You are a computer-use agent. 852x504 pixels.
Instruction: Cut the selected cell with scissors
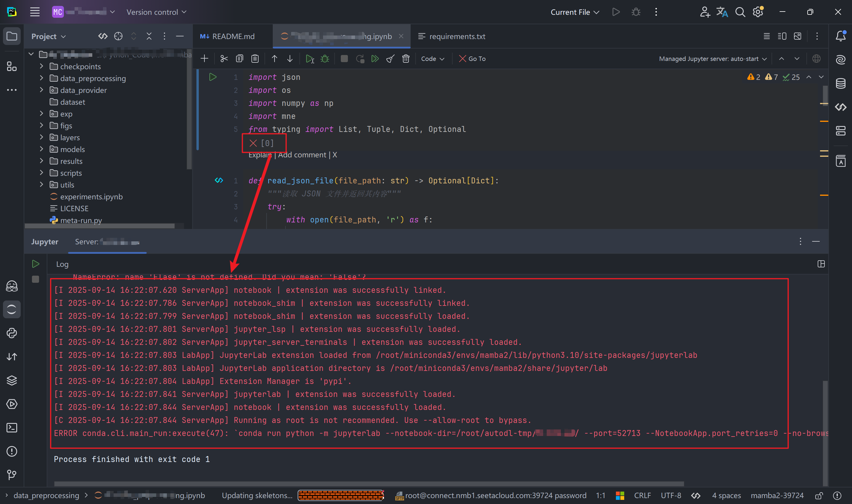(x=224, y=59)
